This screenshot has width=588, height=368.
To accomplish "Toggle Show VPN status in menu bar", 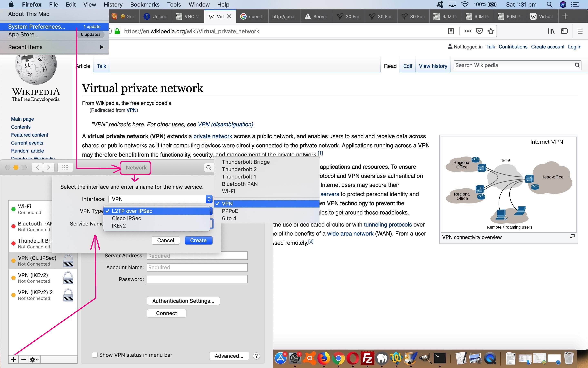I will click(x=95, y=355).
